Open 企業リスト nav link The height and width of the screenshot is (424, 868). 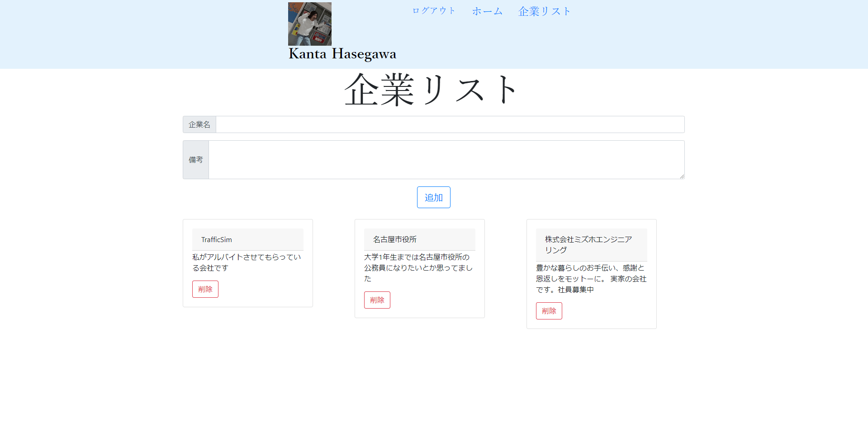pos(545,11)
